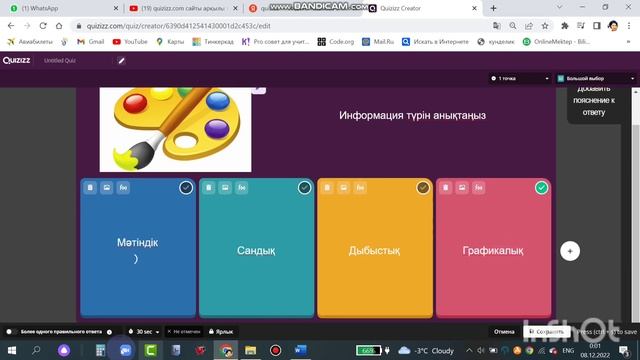640x360 pixels.
Task: Toggle more than one correct answer switch
Action: (x=11, y=331)
